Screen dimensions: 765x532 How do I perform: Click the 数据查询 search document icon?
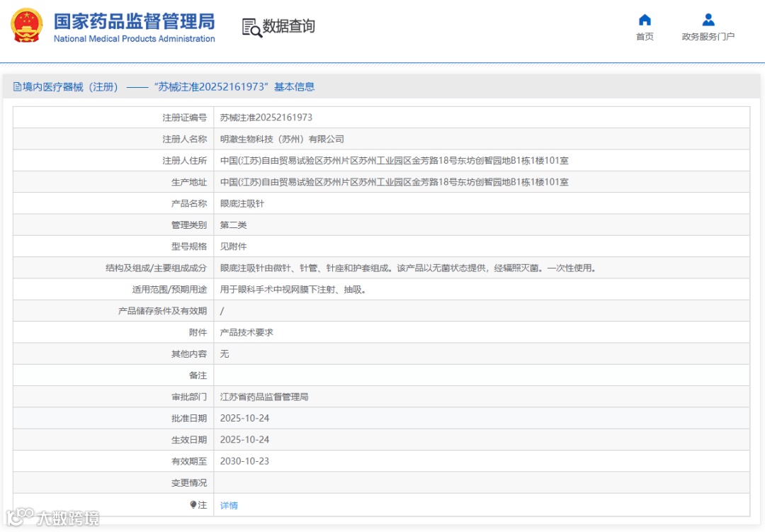[x=251, y=28]
